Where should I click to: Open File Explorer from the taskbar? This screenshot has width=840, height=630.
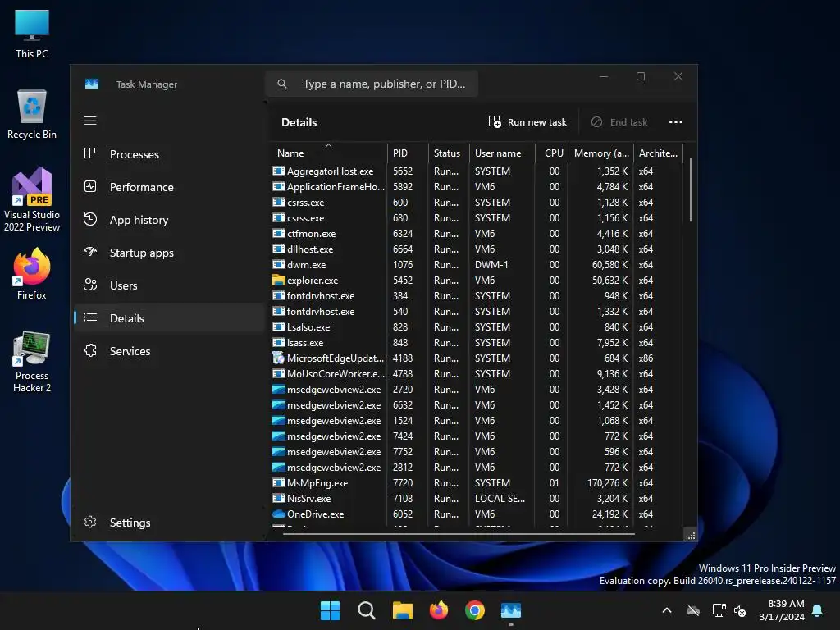pyautogui.click(x=402, y=610)
